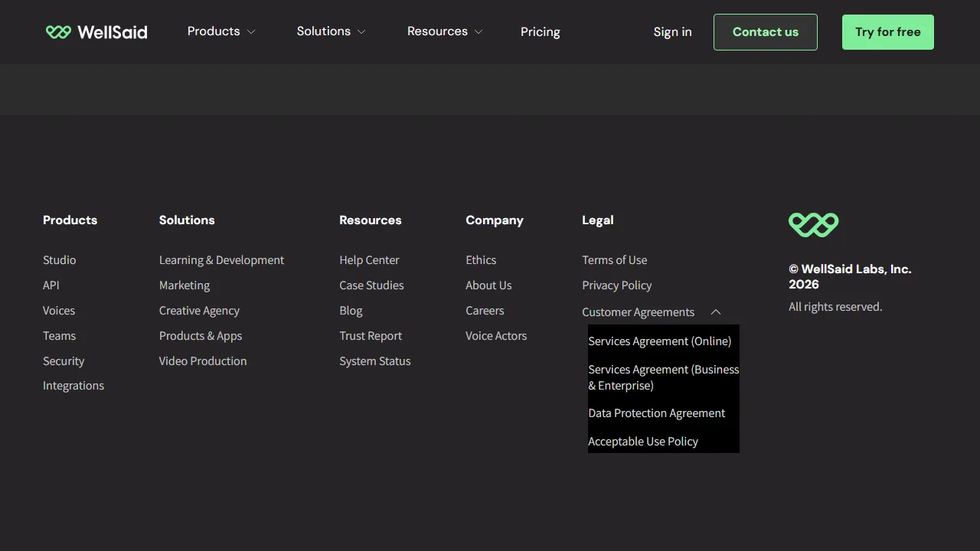The image size is (980, 551).
Task: Click the All rights reserved text
Action: click(835, 307)
